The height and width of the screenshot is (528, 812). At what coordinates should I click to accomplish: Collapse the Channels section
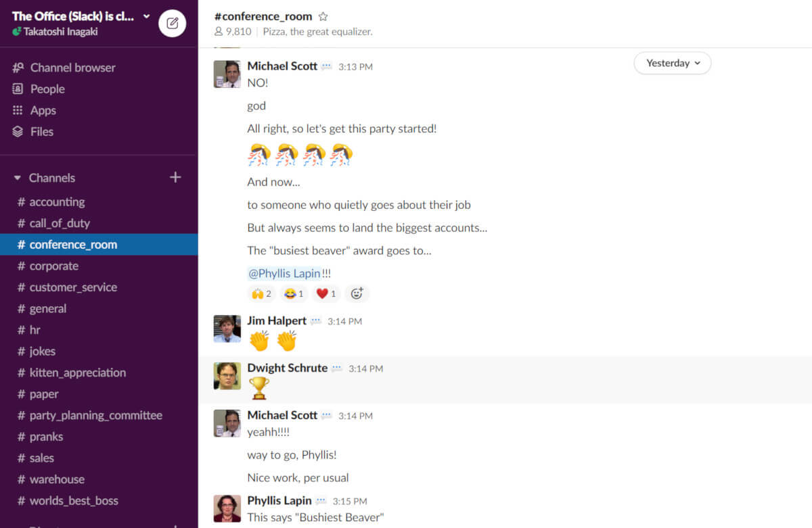pyautogui.click(x=18, y=178)
